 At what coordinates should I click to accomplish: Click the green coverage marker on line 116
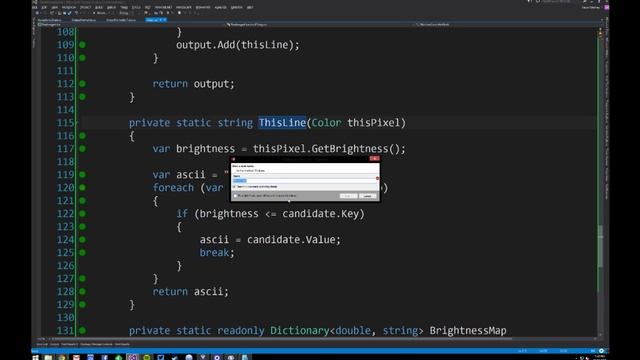(82, 136)
